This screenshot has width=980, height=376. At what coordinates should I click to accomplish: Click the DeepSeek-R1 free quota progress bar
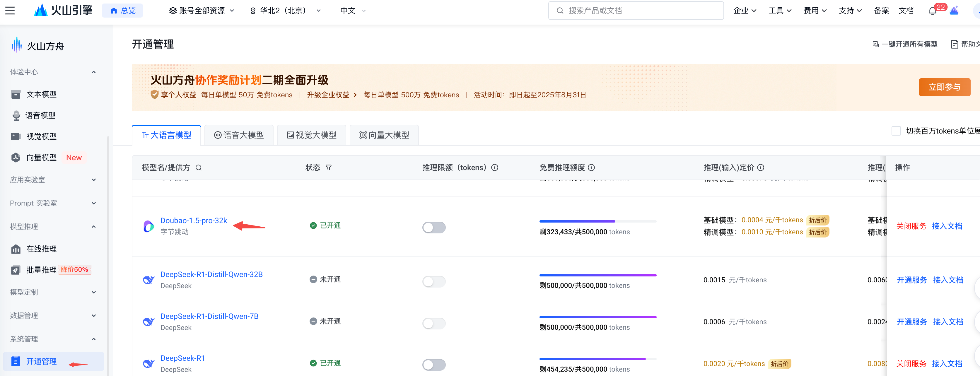(598, 359)
